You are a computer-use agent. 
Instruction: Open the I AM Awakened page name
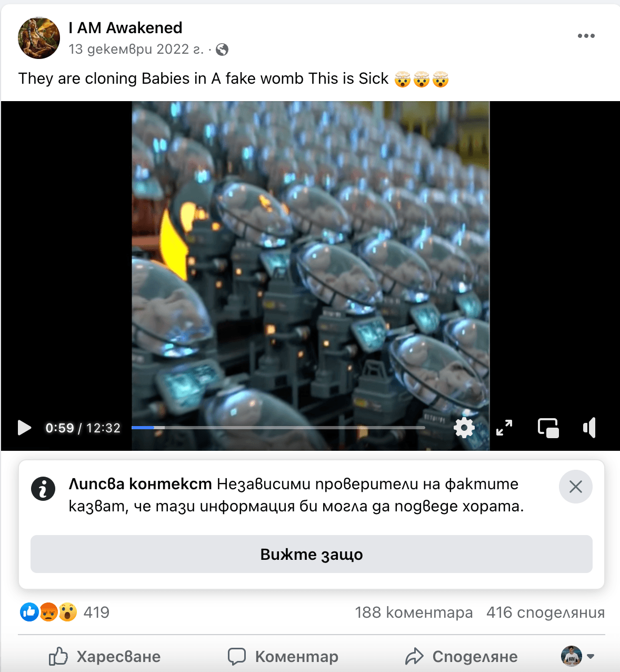(125, 27)
